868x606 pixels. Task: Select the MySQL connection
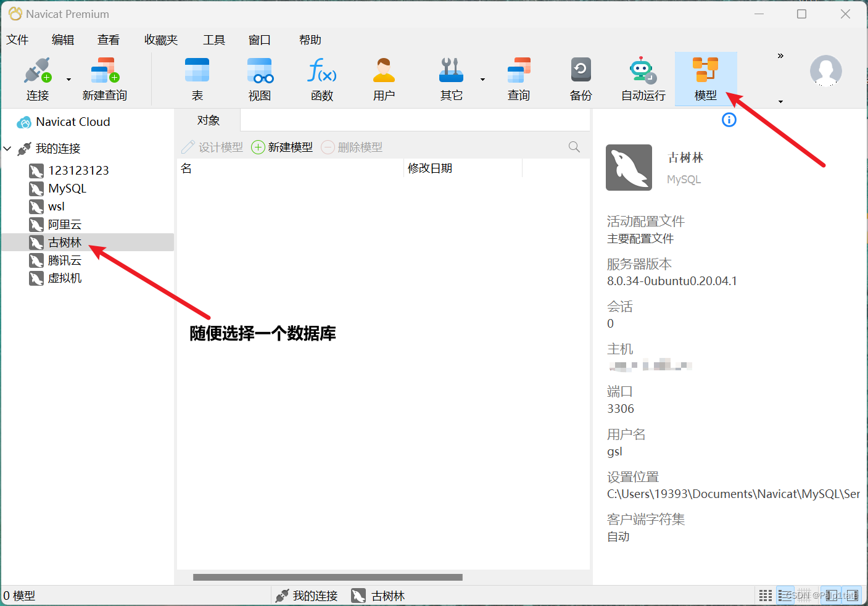point(67,189)
